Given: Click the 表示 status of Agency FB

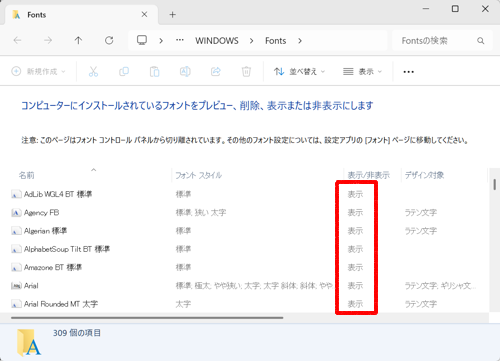Looking at the screenshot, I should [x=355, y=212].
